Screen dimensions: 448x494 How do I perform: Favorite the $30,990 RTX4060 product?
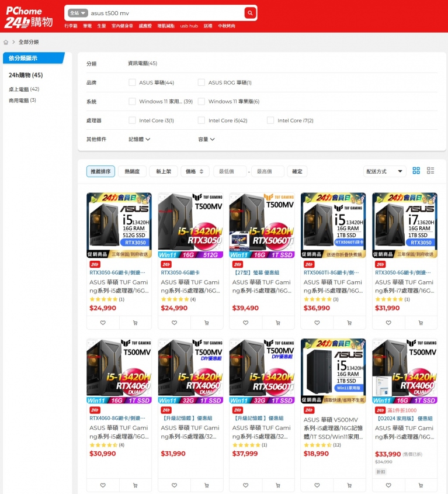[x=103, y=485]
